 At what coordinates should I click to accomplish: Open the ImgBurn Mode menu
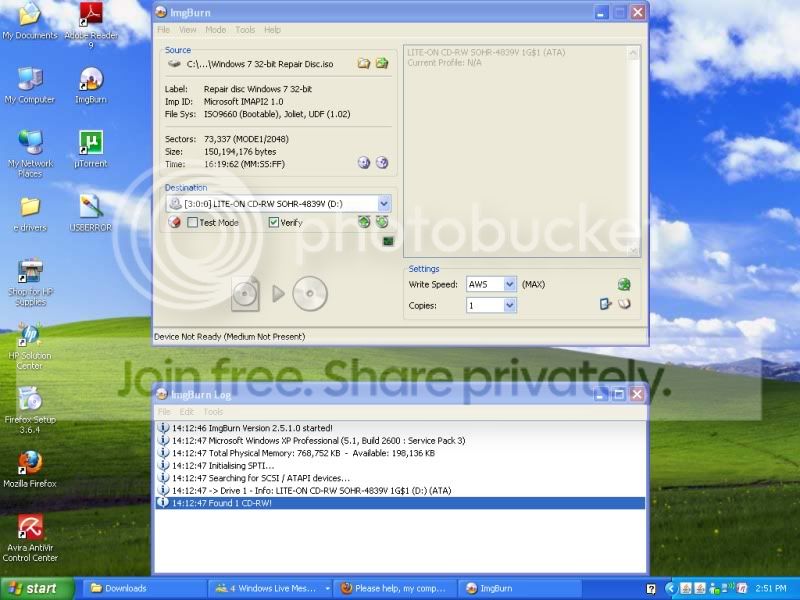[x=215, y=30]
